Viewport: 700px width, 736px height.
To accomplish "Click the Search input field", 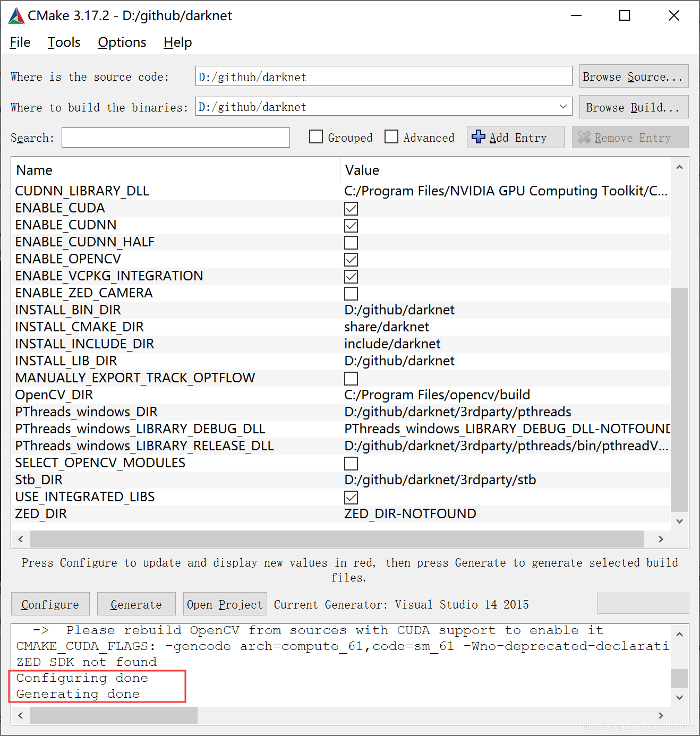I will tap(176, 138).
